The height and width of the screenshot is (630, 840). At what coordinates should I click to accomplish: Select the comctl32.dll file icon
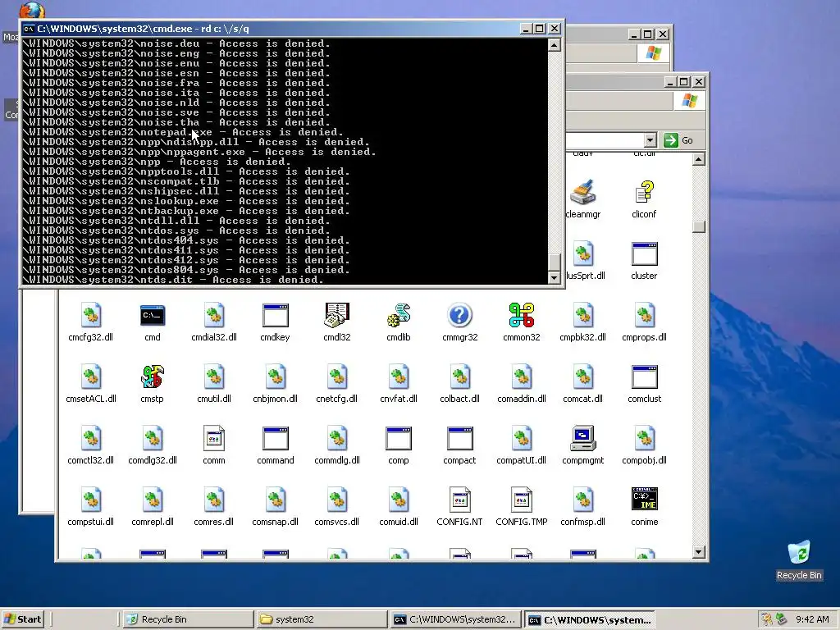pos(90,438)
